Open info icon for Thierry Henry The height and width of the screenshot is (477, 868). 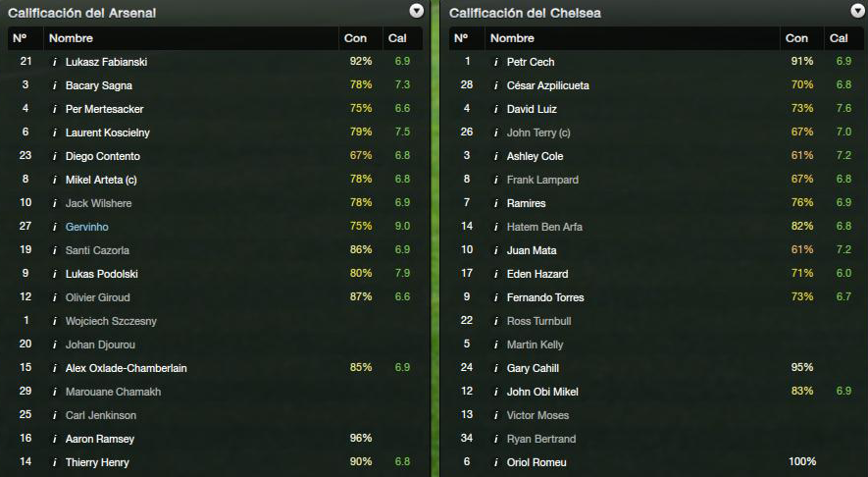pyautogui.click(x=54, y=462)
